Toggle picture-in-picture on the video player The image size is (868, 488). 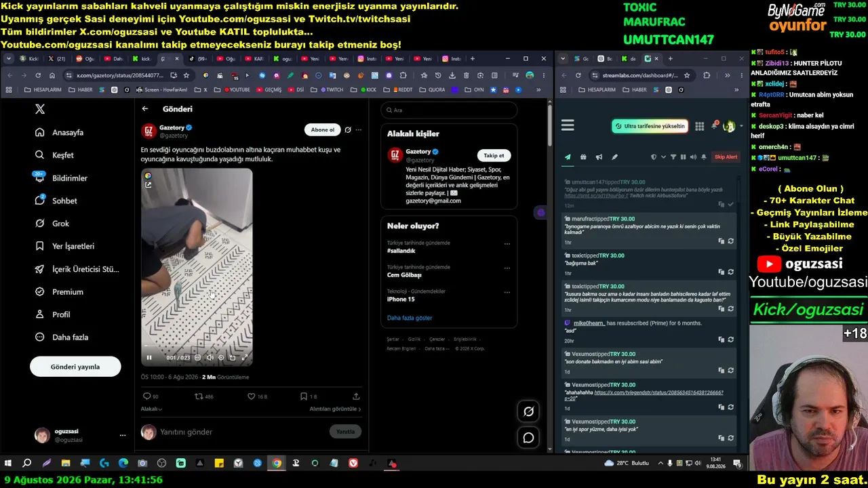[233, 357]
